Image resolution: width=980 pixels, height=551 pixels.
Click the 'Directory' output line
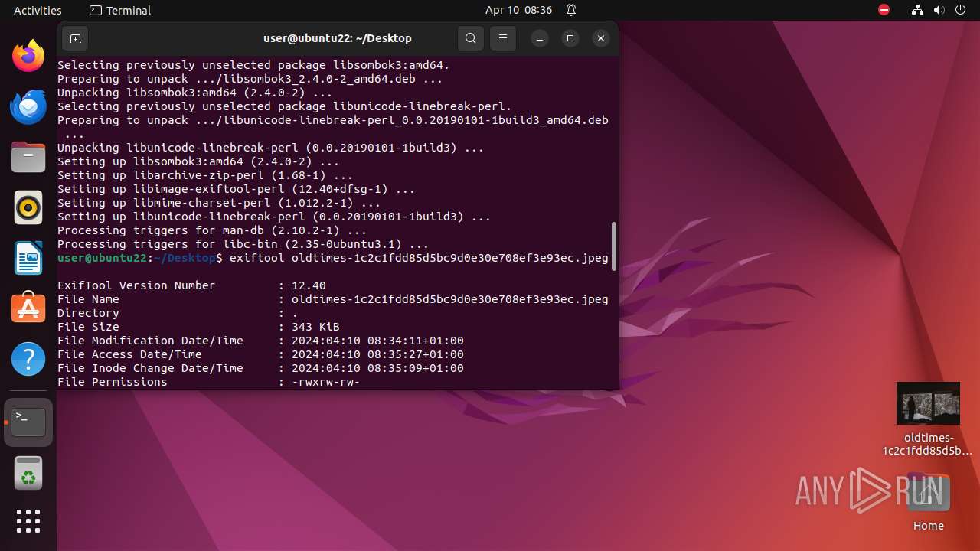point(178,313)
